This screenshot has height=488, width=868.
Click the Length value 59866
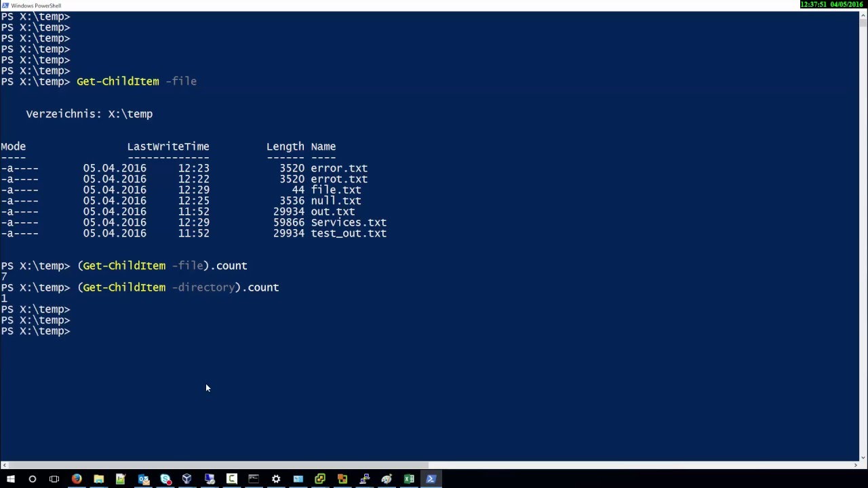point(289,222)
